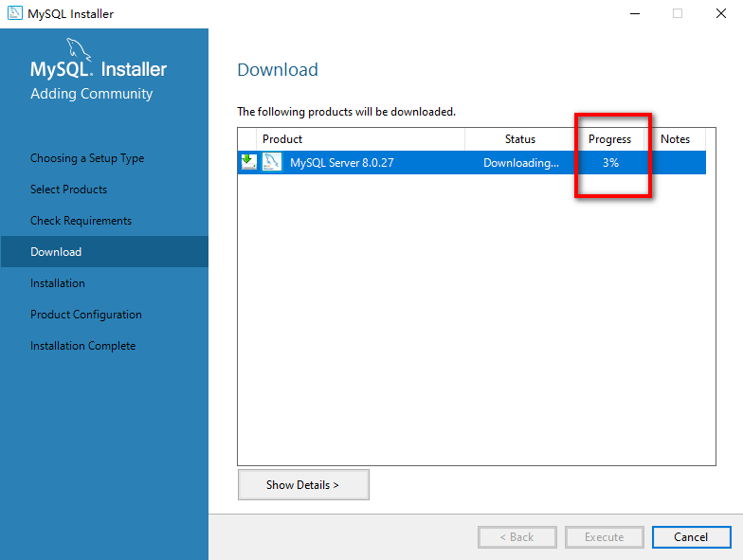Image resolution: width=743 pixels, height=560 pixels.
Task: Cancel the MySQL installation
Action: (692, 537)
